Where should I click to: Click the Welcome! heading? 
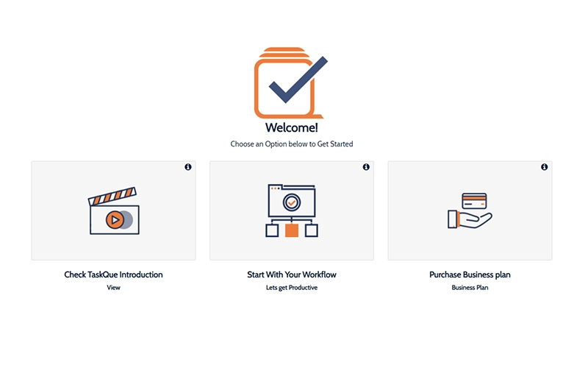coord(292,127)
